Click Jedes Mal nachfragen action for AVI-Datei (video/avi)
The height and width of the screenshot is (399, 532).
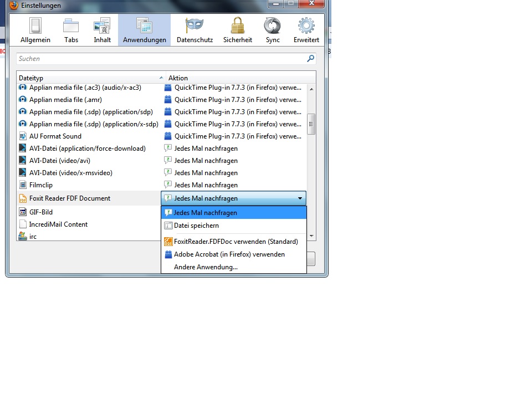pyautogui.click(x=201, y=161)
